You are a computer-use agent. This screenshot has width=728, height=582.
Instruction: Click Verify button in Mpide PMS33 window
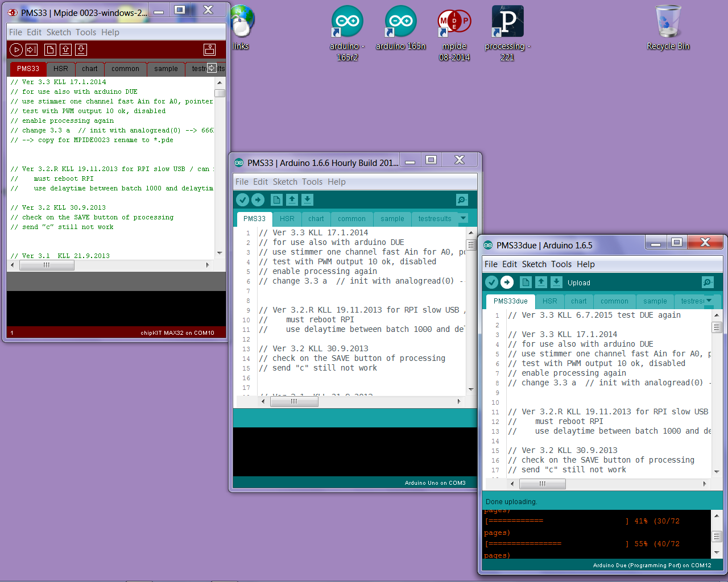(16, 50)
